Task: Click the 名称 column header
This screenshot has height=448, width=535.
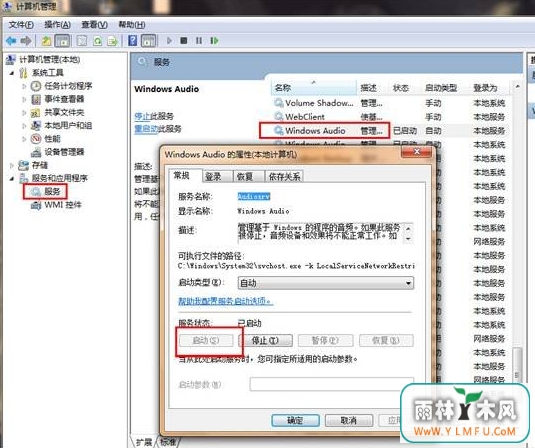Action: (314, 88)
